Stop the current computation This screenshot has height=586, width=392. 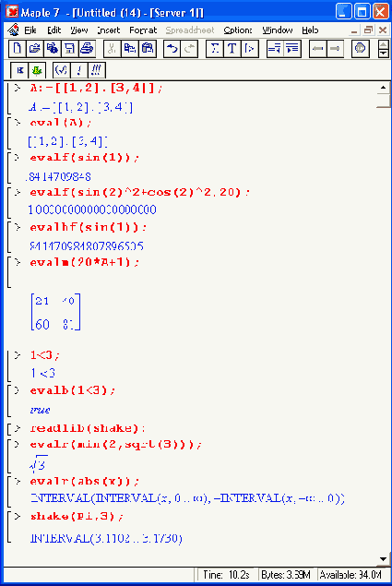tap(361, 49)
